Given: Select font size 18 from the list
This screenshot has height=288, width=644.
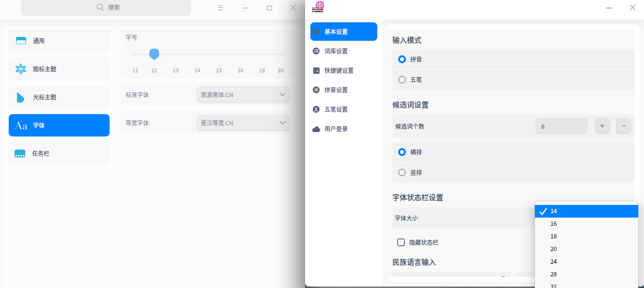Looking at the screenshot, I should point(553,236).
